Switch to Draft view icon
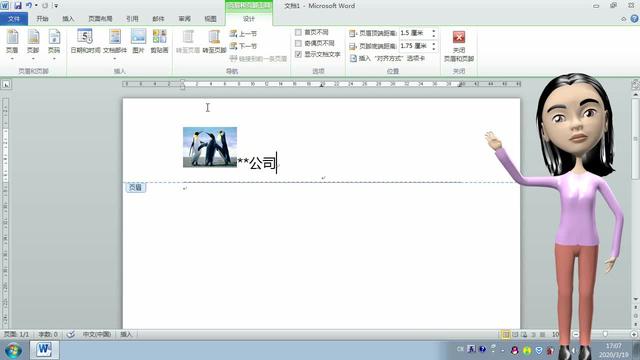 click(x=542, y=334)
